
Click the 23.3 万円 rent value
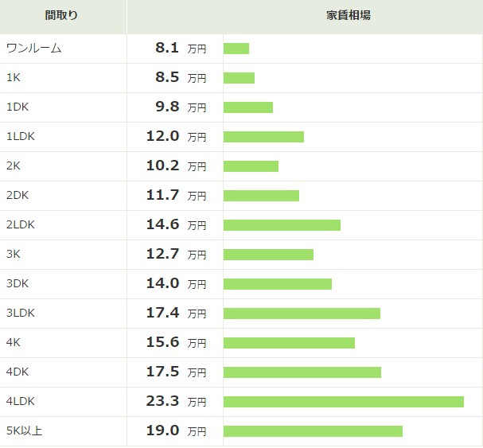(x=176, y=401)
